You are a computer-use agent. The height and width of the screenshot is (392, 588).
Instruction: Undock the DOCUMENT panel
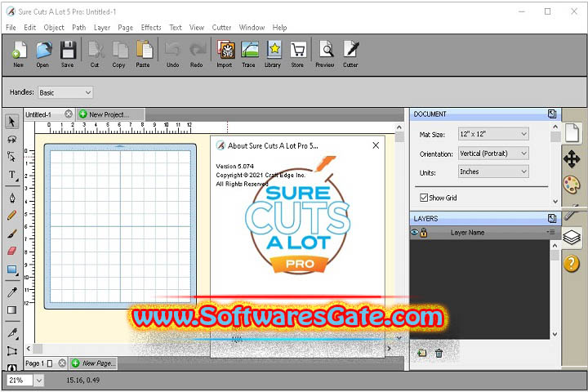[x=551, y=114]
